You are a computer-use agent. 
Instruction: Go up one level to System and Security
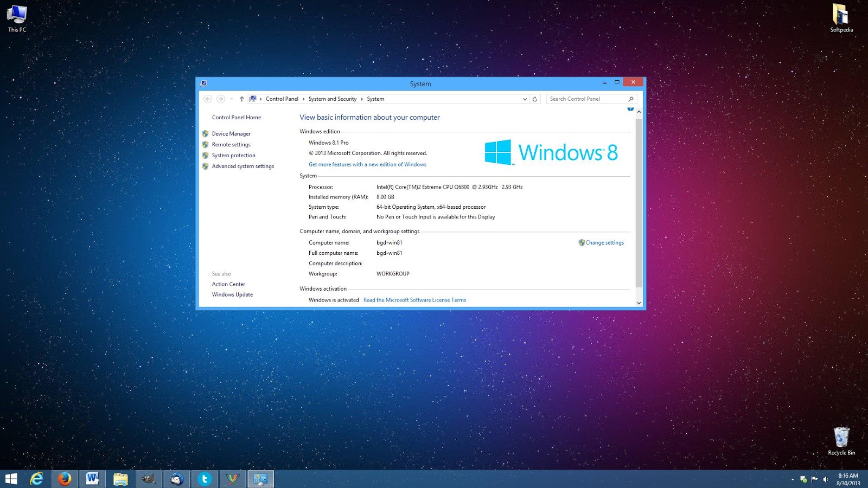tap(242, 99)
